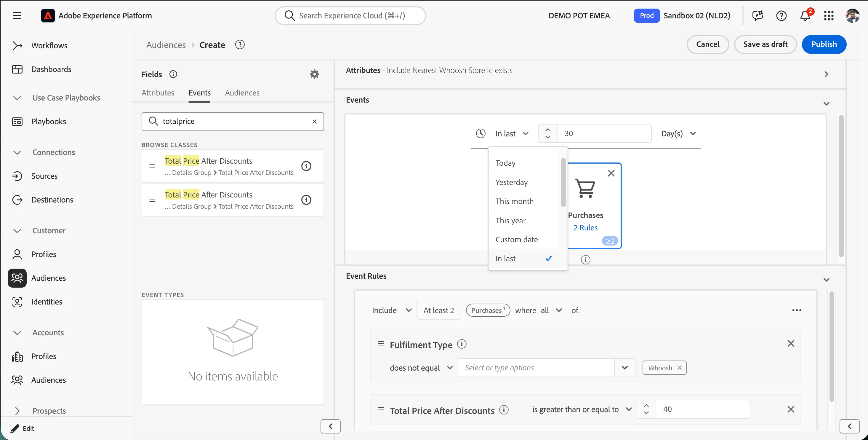The width and height of the screenshot is (868, 440).
Task: Click the At least 2 button
Action: pyautogui.click(x=439, y=310)
